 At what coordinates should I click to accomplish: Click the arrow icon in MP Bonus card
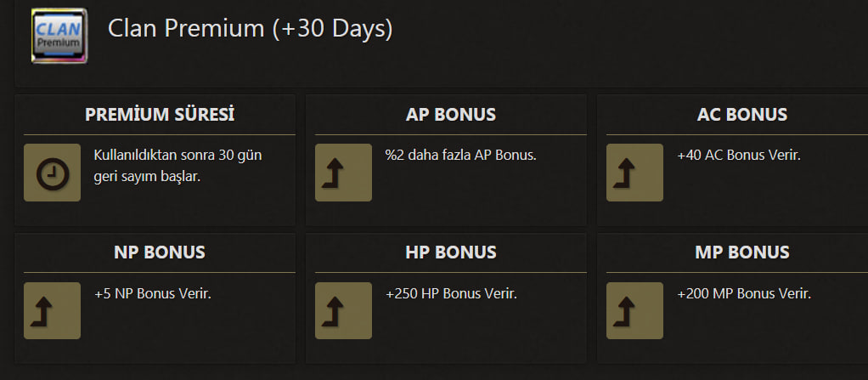[x=634, y=311]
